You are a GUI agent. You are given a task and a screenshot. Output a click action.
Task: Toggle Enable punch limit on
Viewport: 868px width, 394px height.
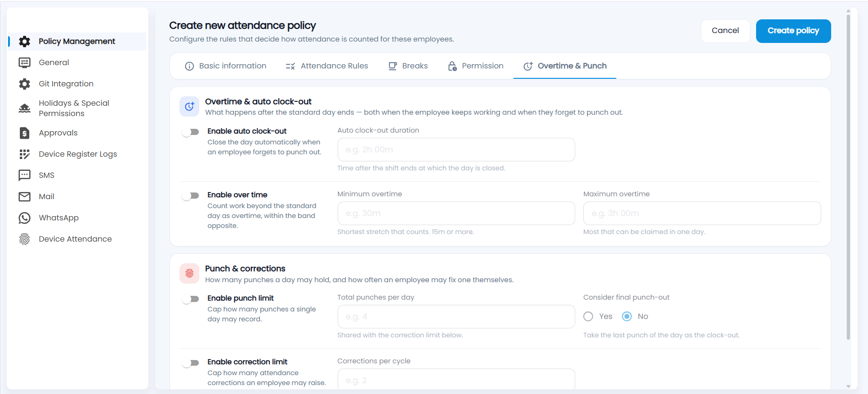[x=191, y=299]
